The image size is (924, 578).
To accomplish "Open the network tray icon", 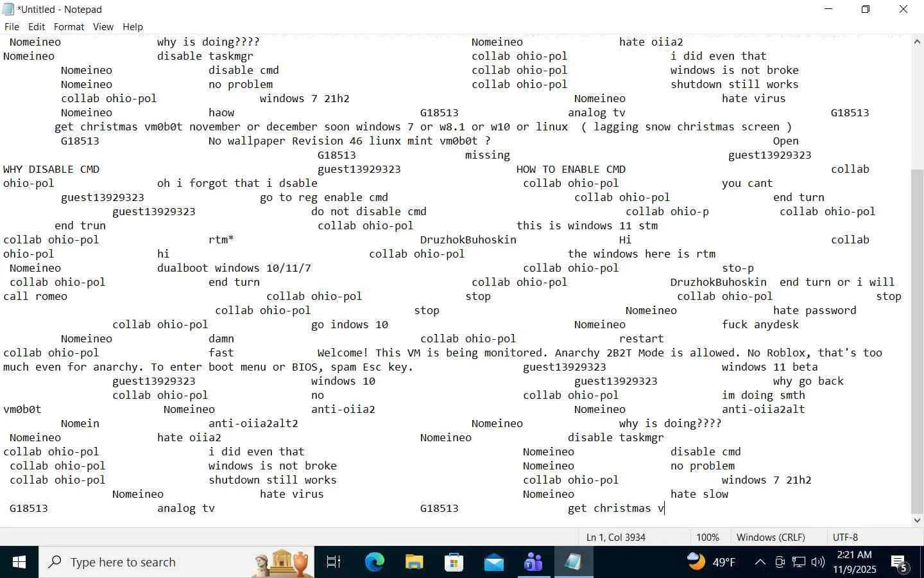I will [799, 563].
